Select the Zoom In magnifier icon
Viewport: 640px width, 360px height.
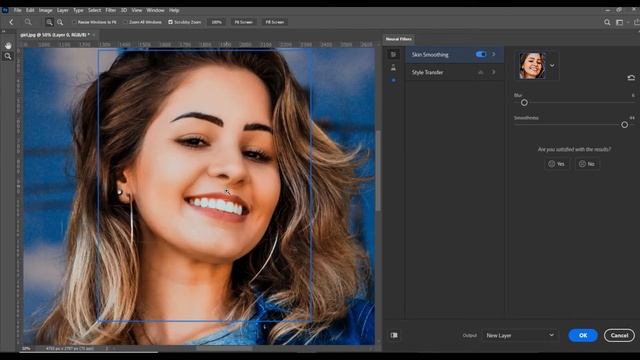tap(49, 22)
